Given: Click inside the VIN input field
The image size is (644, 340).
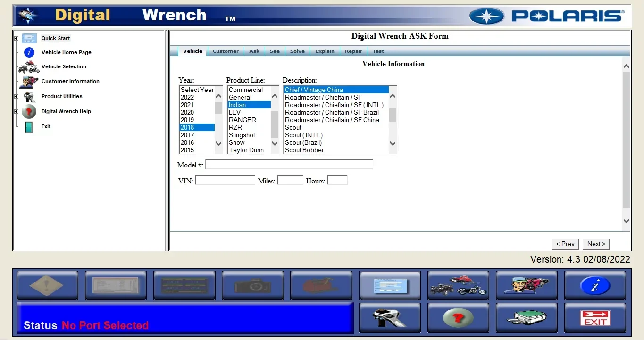Looking at the screenshot, I should pyautogui.click(x=225, y=180).
